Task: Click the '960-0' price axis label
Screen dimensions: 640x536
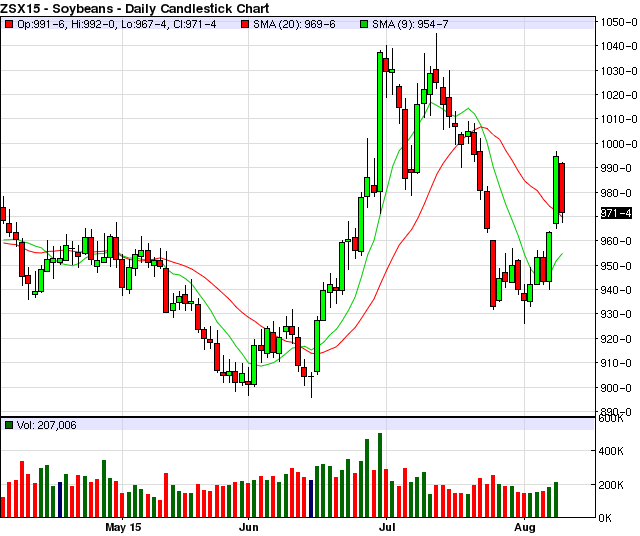Action: pyautogui.click(x=616, y=241)
